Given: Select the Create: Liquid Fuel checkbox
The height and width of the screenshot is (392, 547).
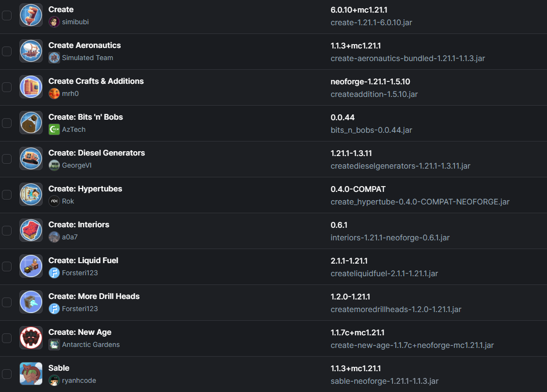Looking at the screenshot, I should tap(7, 267).
